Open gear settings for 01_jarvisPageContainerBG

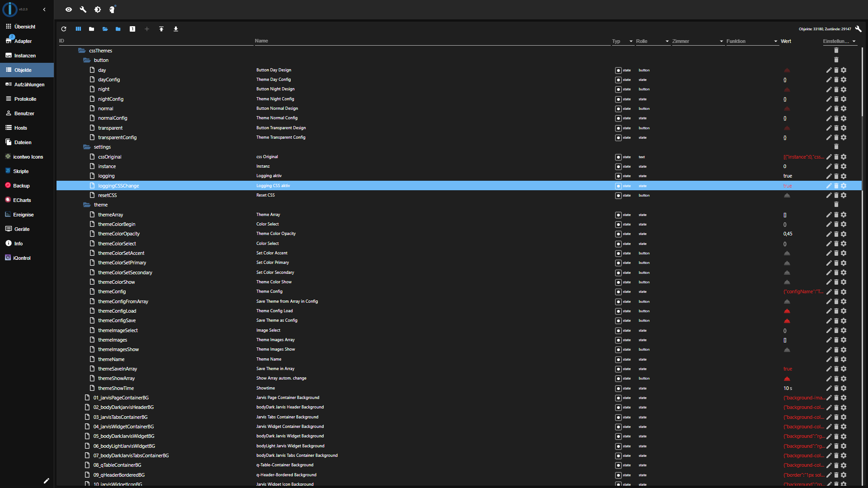point(844,398)
